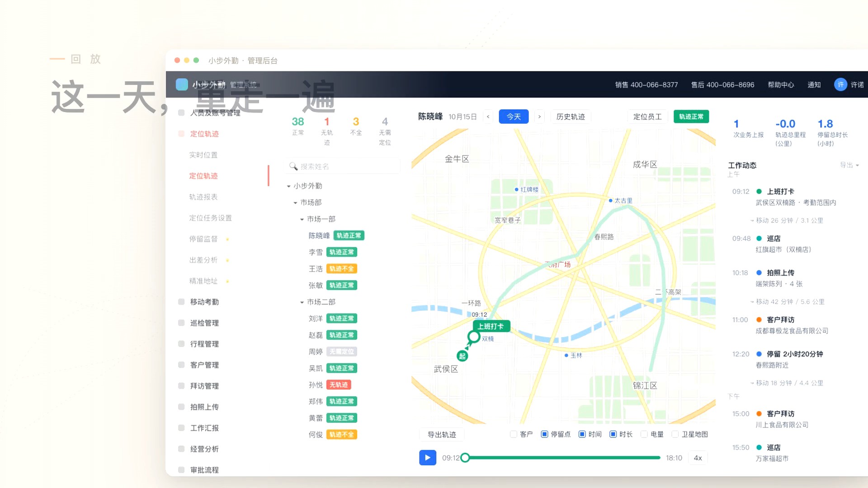Screen dimensions: 868x488
Task: Go to next day arrow
Action: pos(539,117)
